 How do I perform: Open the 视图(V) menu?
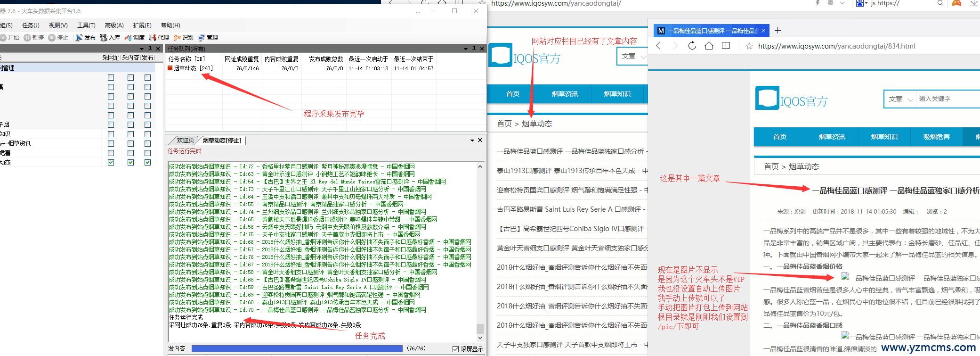[x=58, y=25]
